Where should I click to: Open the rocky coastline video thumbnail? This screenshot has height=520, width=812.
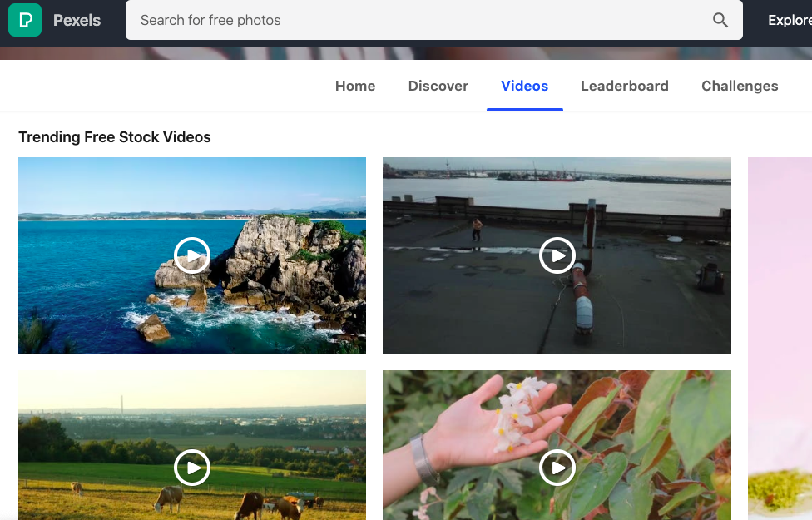pyautogui.click(x=192, y=255)
